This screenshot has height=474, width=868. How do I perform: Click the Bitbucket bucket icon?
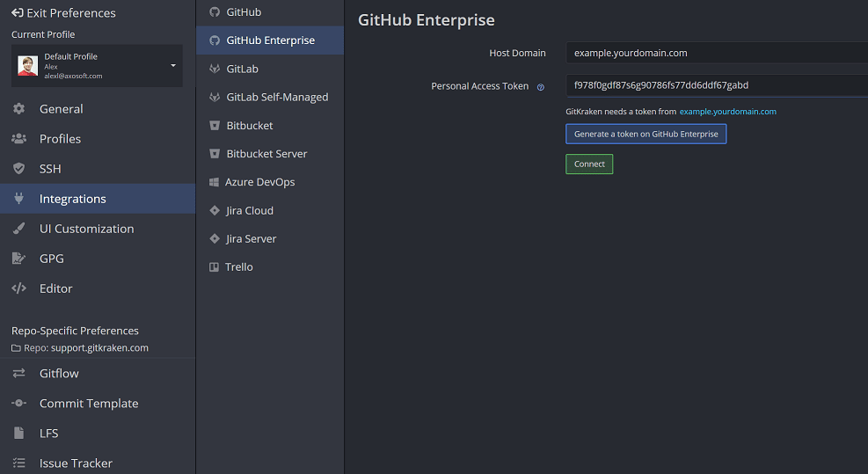[x=215, y=126]
